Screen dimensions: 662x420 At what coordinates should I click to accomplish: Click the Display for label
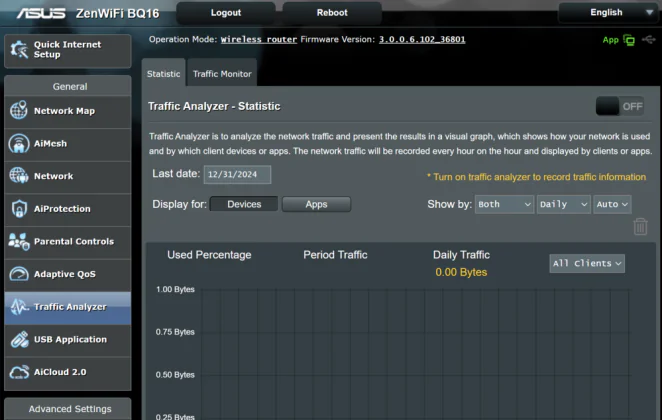179,204
